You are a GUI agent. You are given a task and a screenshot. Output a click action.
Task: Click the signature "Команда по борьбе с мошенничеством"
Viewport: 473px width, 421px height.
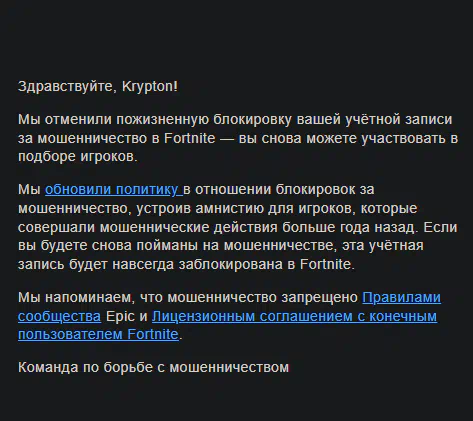[153, 367]
